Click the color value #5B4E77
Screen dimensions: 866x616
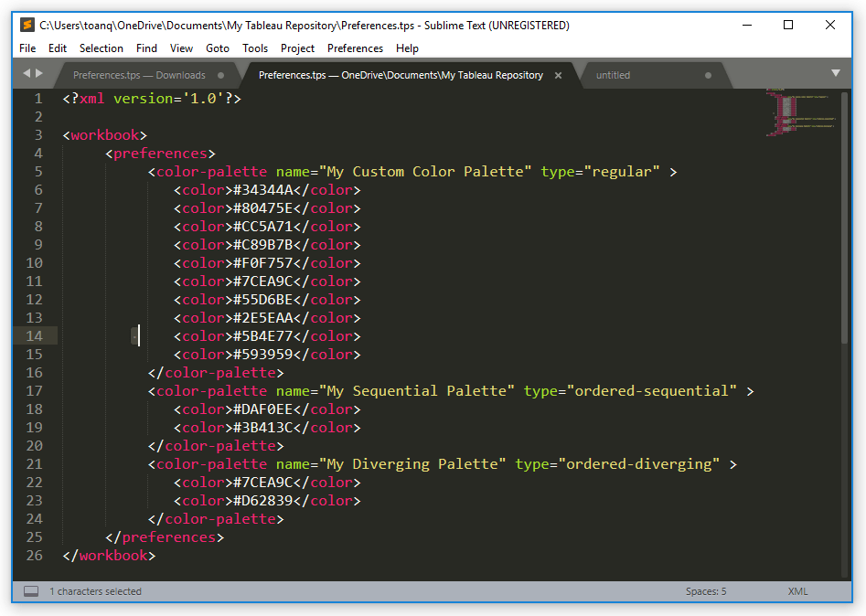[262, 335]
